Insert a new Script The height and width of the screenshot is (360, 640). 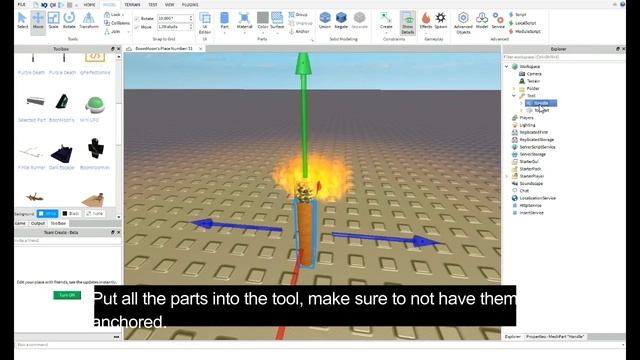pos(518,15)
